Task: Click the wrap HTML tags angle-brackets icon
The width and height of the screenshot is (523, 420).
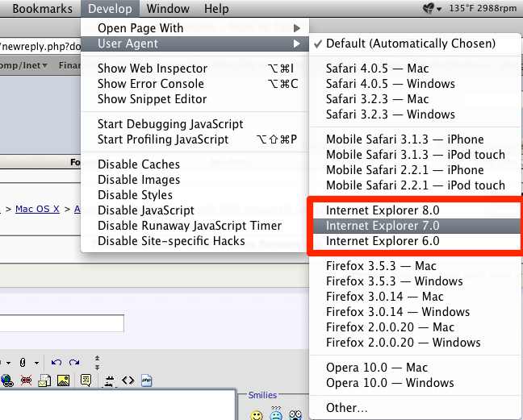Action: pyautogui.click(x=128, y=380)
